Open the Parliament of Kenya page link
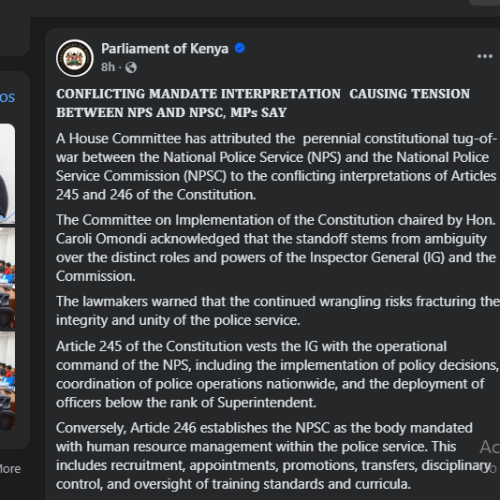Image resolution: width=500 pixels, height=500 pixels. [x=165, y=49]
